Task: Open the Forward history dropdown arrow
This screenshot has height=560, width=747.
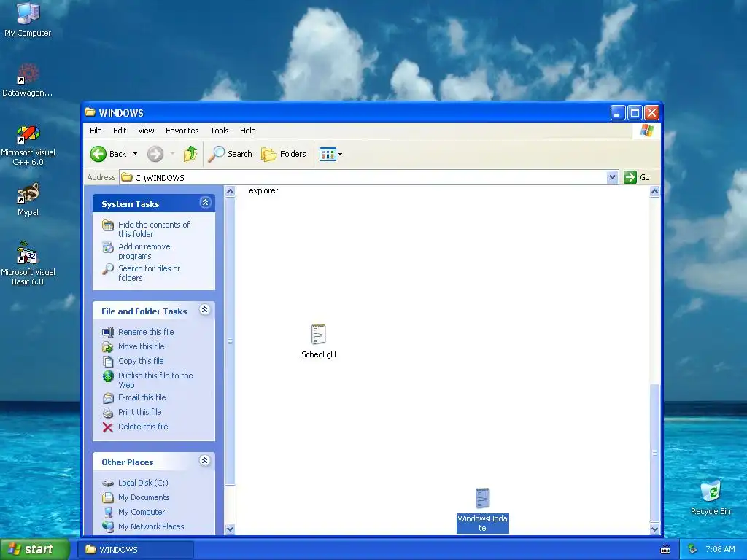Action: pos(172,154)
